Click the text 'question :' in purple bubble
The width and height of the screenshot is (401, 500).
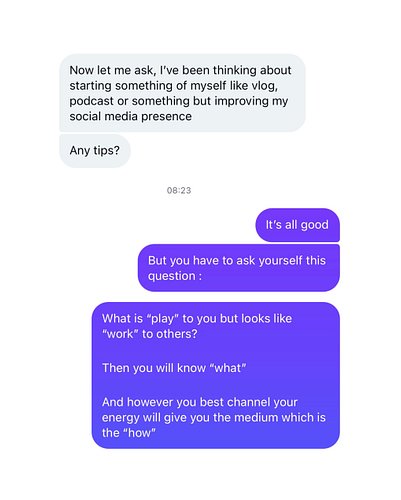coord(175,276)
